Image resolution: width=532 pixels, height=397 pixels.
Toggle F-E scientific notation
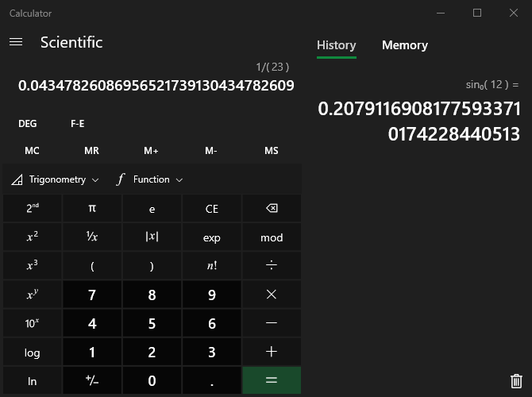point(78,124)
